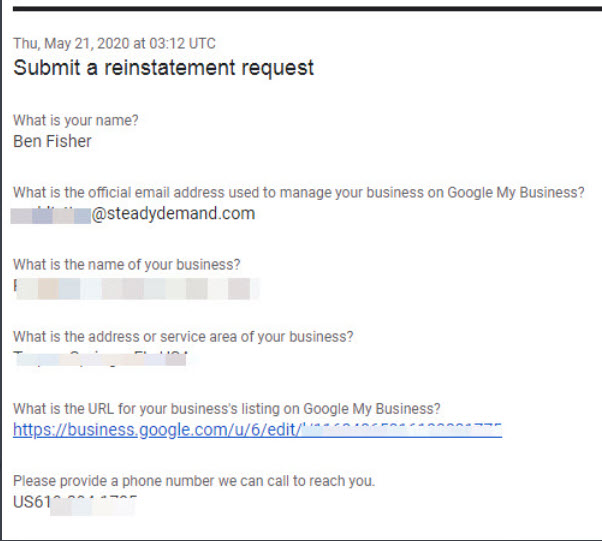Click the blurred listing ID in the URL
602x541 pixels.
pos(402,430)
